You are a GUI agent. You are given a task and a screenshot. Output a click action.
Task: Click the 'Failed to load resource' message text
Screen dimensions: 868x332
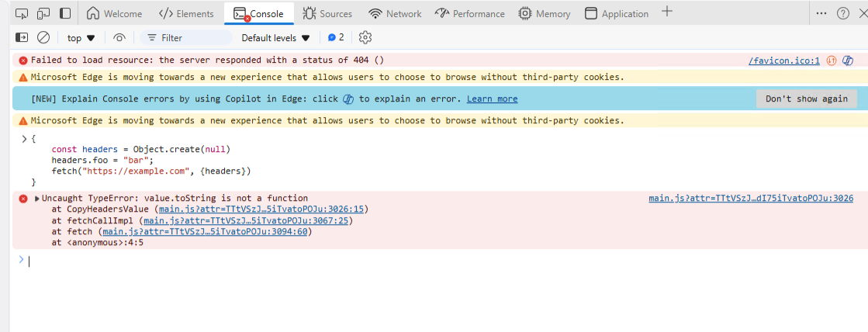(x=207, y=61)
